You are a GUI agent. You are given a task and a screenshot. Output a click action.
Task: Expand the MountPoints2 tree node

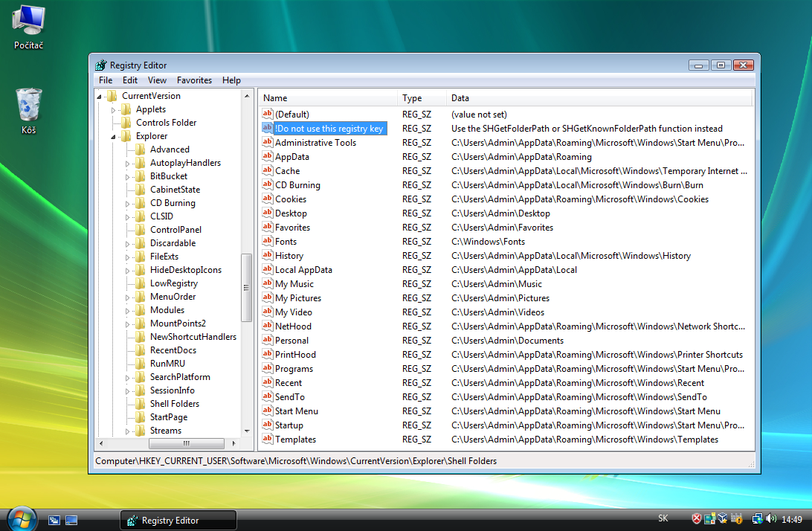[x=129, y=324]
